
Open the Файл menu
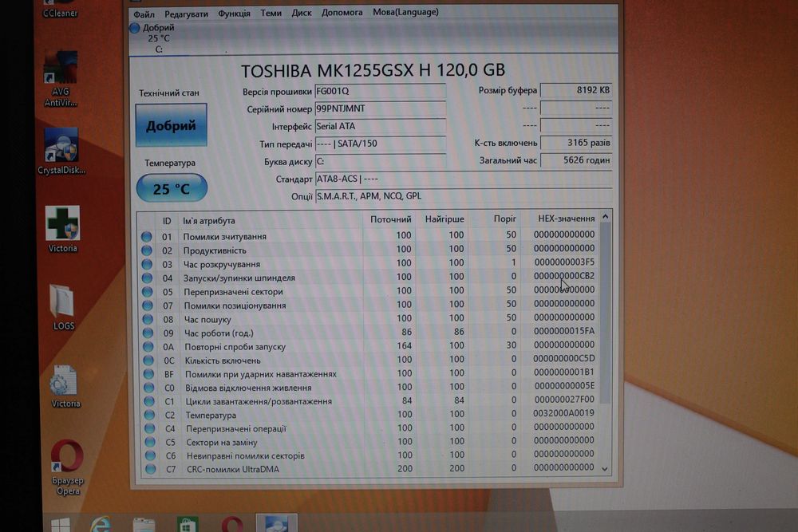point(144,14)
